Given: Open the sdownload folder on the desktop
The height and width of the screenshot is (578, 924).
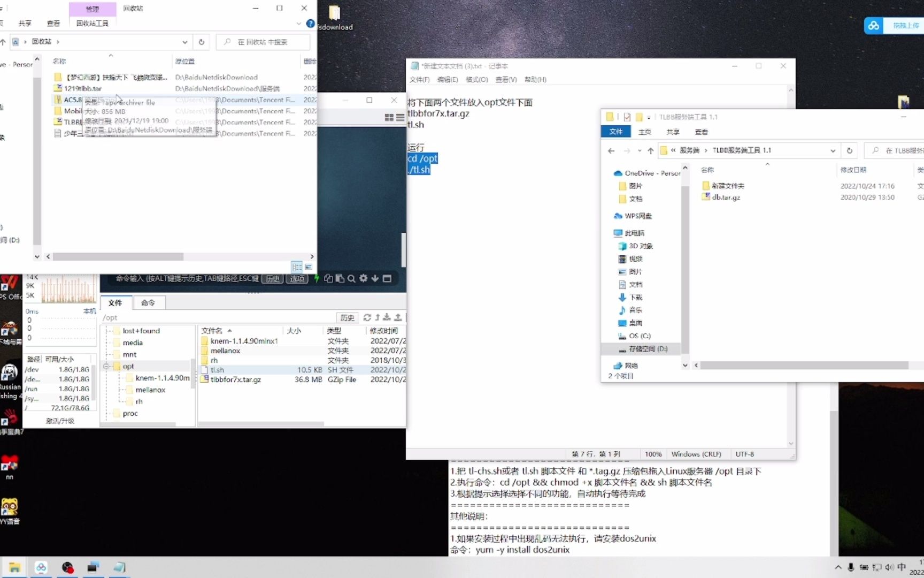Looking at the screenshot, I should (335, 18).
